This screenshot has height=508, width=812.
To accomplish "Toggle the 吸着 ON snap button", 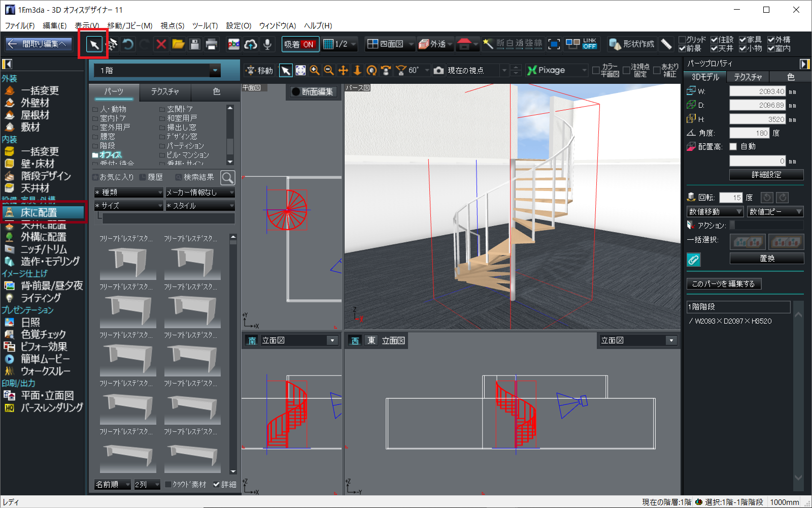I will pyautogui.click(x=300, y=45).
